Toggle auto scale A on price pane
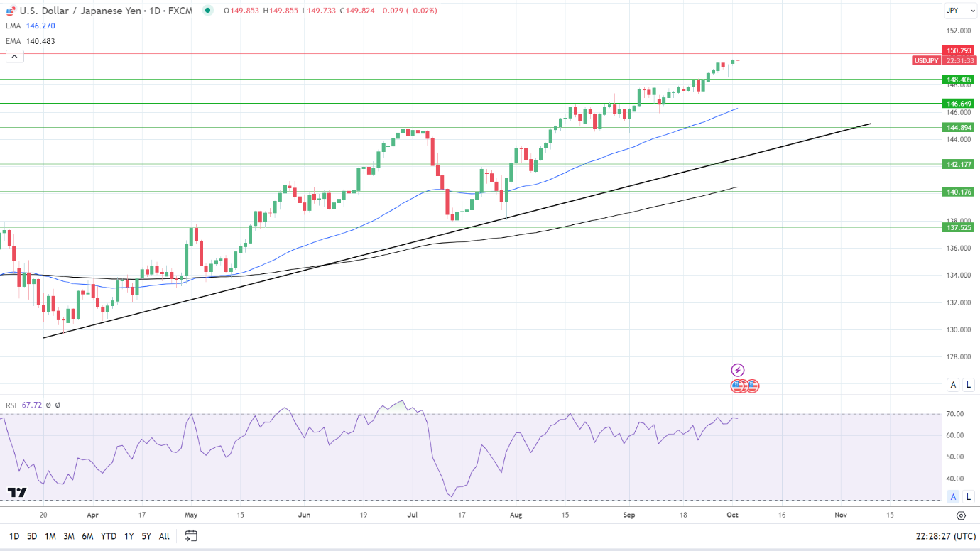This screenshot has height=551, width=980. coord(954,385)
